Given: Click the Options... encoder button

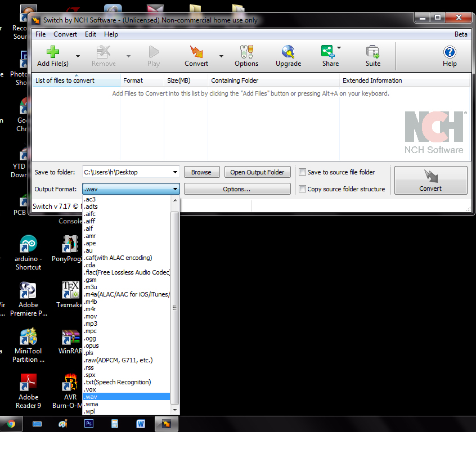Looking at the screenshot, I should [x=237, y=189].
